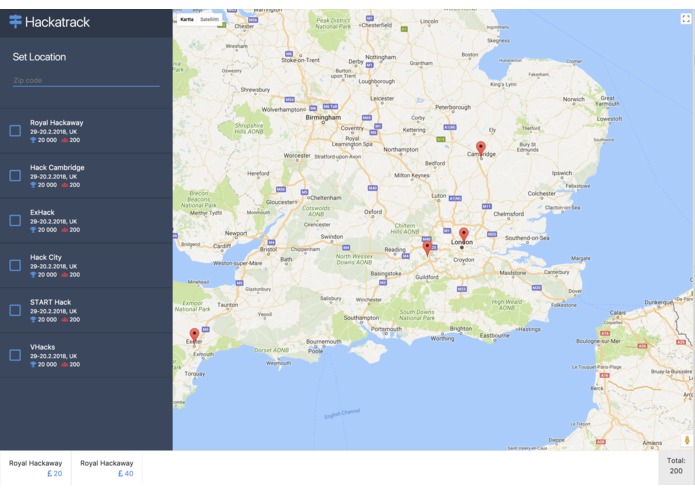Check the ExHack checkbox
This screenshot has width=695, height=494.
(x=15, y=220)
